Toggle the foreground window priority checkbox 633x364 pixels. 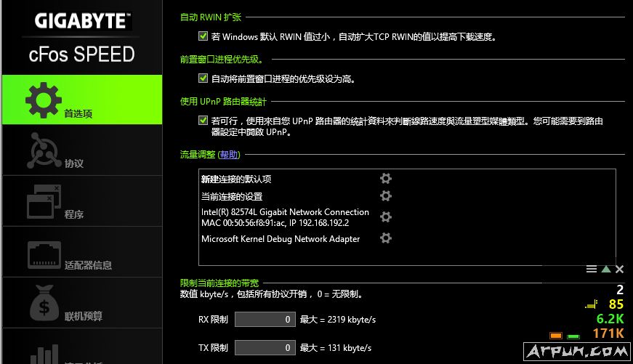203,78
